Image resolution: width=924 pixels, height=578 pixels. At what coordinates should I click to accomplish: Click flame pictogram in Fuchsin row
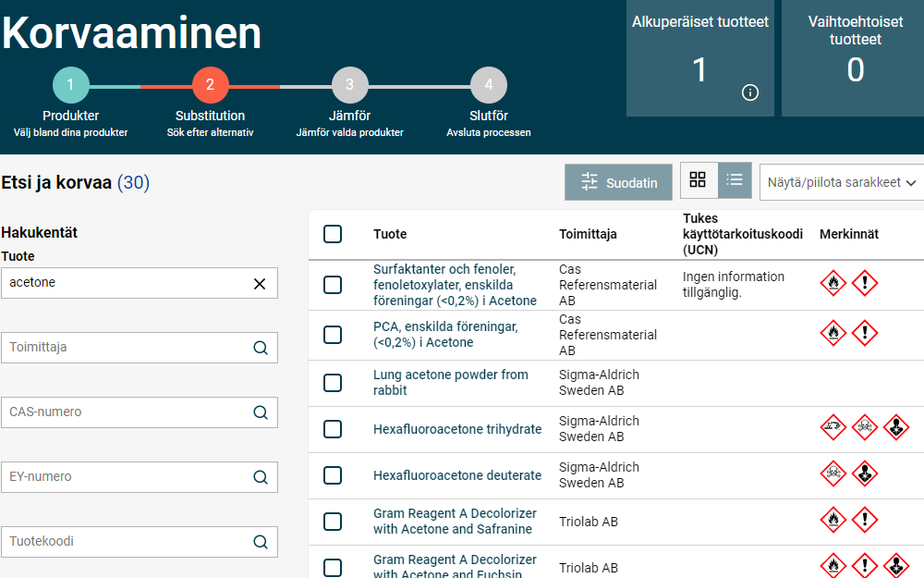(833, 566)
